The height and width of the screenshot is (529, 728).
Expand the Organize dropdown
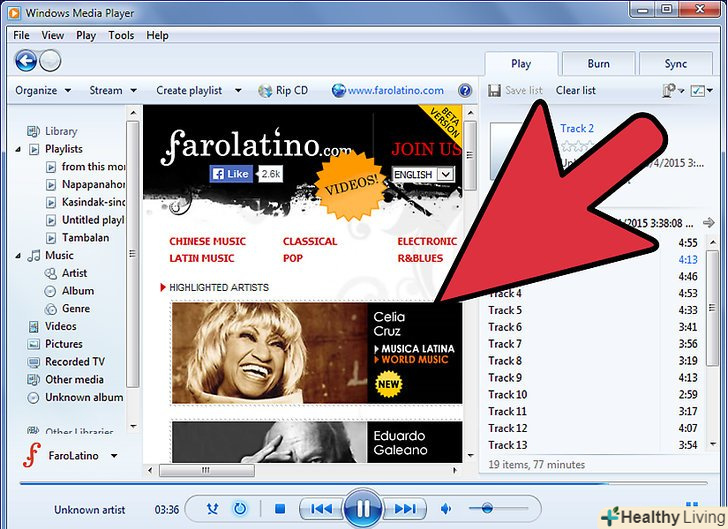[x=43, y=91]
